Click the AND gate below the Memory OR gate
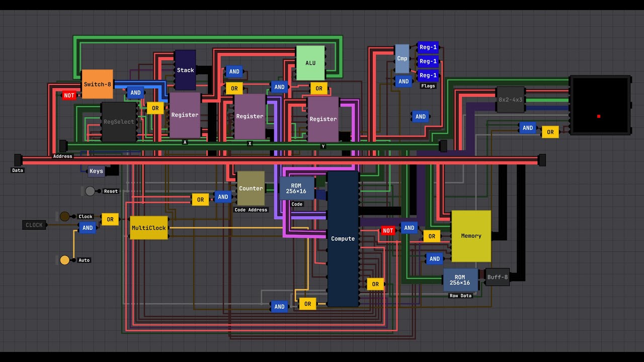Image resolution: width=644 pixels, height=362 pixels. pos(434,259)
